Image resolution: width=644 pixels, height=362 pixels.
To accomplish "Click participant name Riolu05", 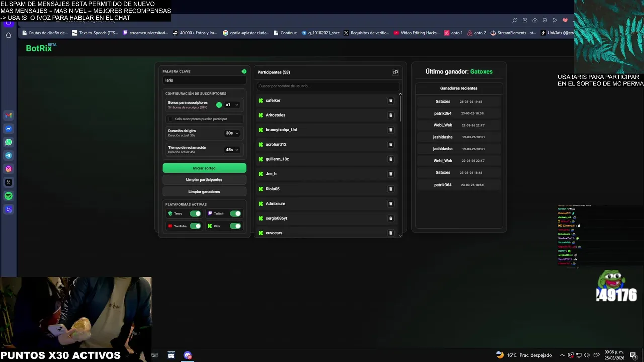I will 272,189.
